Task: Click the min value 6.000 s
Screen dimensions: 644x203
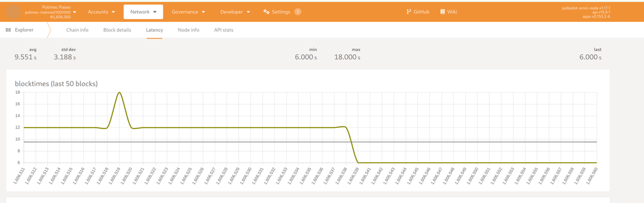Action: point(306,57)
